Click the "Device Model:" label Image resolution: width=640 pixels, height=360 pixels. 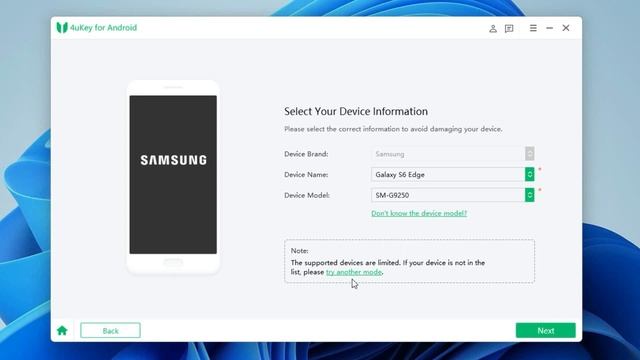click(x=307, y=195)
